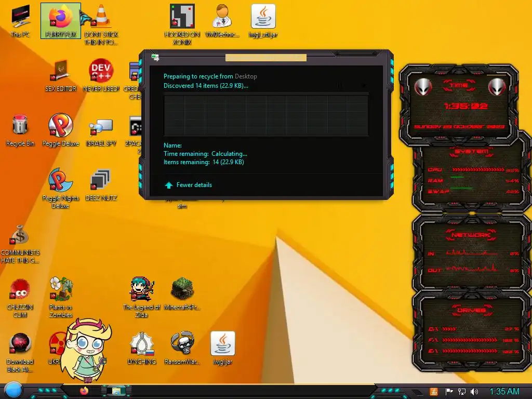Image resolution: width=532 pixels, height=399 pixels.
Task: Select the Chuzzle red fuzzball shortcut
Action: click(x=20, y=298)
